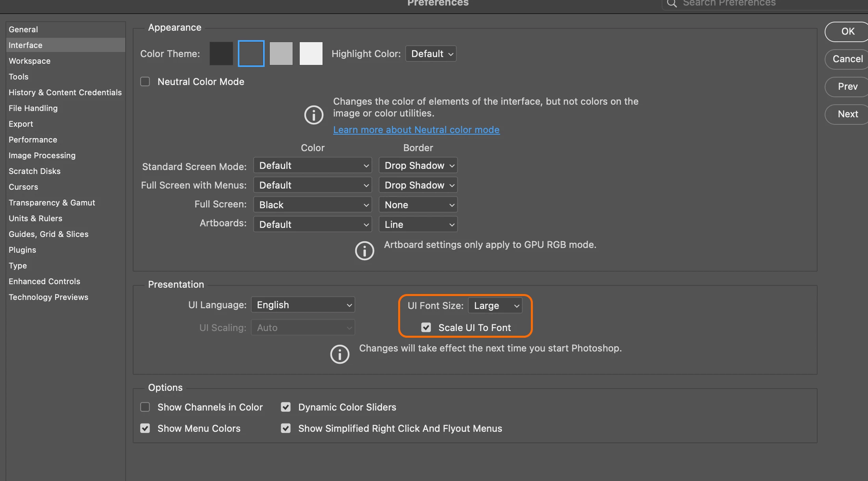
Task: Expand the UI Font Size dropdown
Action: pos(495,306)
